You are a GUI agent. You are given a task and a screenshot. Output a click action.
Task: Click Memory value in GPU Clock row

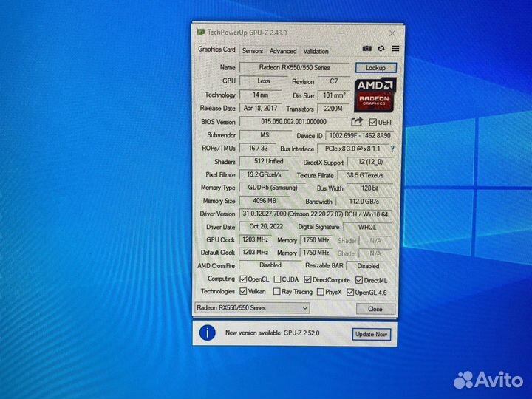pos(316,240)
